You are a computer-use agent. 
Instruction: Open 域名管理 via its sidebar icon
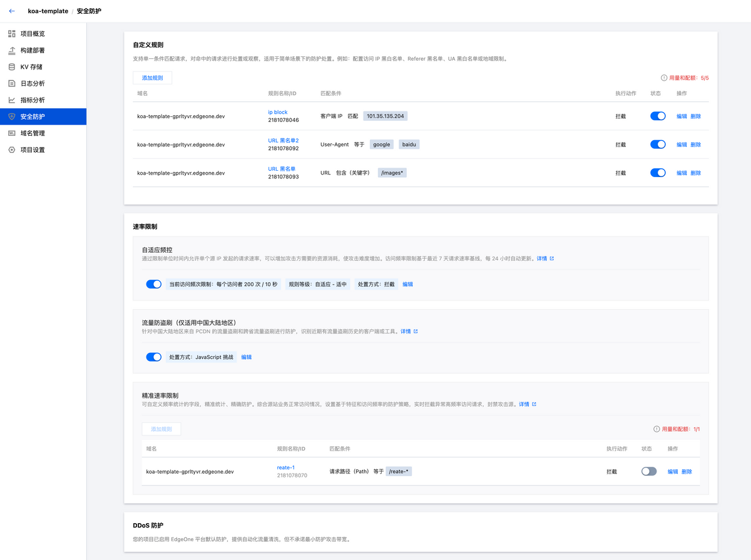pyautogui.click(x=11, y=133)
